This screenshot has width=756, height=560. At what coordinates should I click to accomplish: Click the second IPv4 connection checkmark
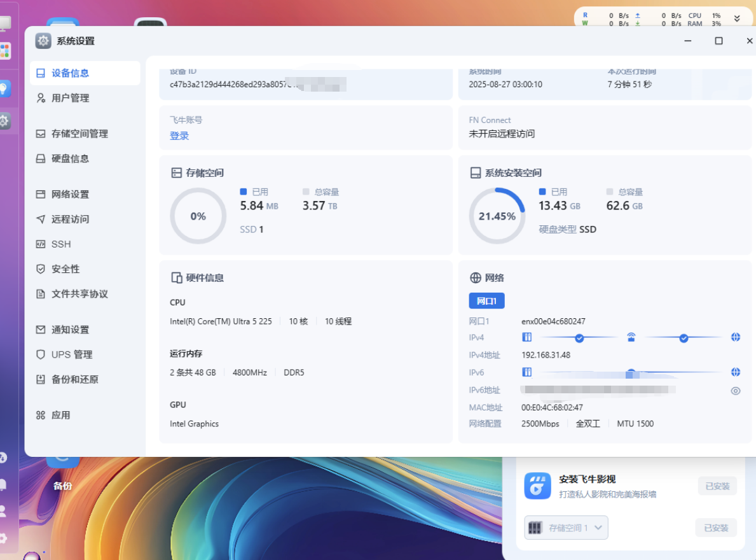pos(684,338)
